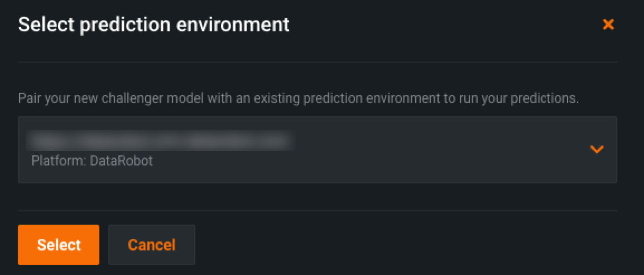This screenshot has width=644, height=275.
Task: Click the selected DataRobot platform entry
Action: pos(162,150)
